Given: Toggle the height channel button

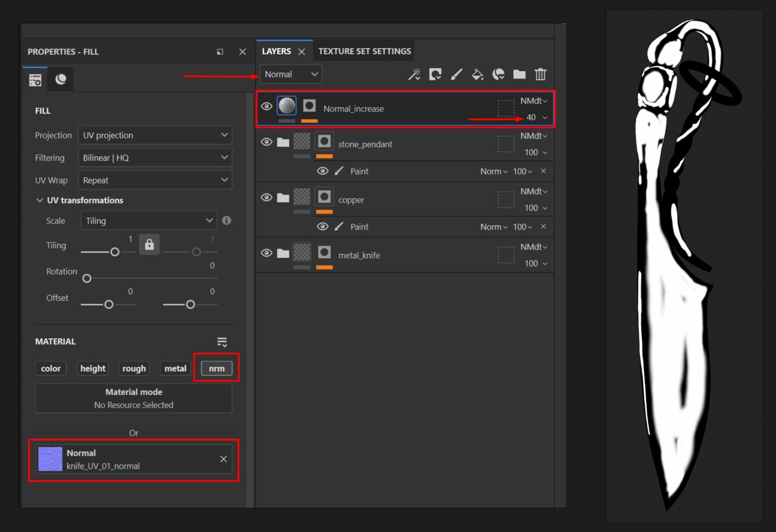Looking at the screenshot, I should click(93, 368).
